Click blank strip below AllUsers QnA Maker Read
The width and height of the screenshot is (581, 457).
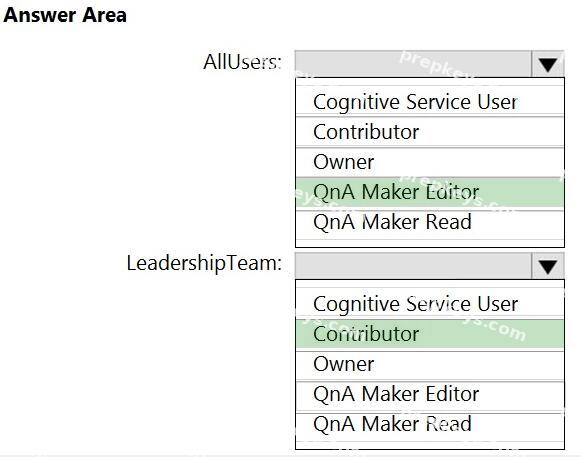tap(430, 244)
